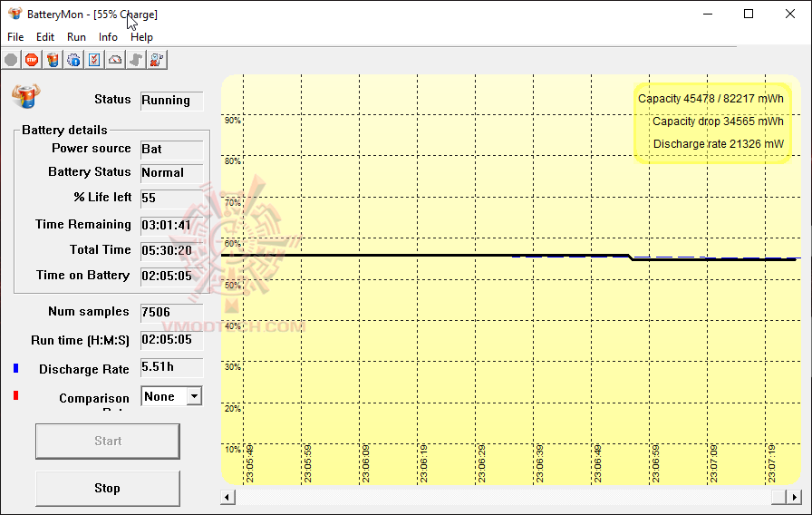Click the 'Capacity drop 34565 mWh' text
Screen dimensions: 812x515
[718, 121]
